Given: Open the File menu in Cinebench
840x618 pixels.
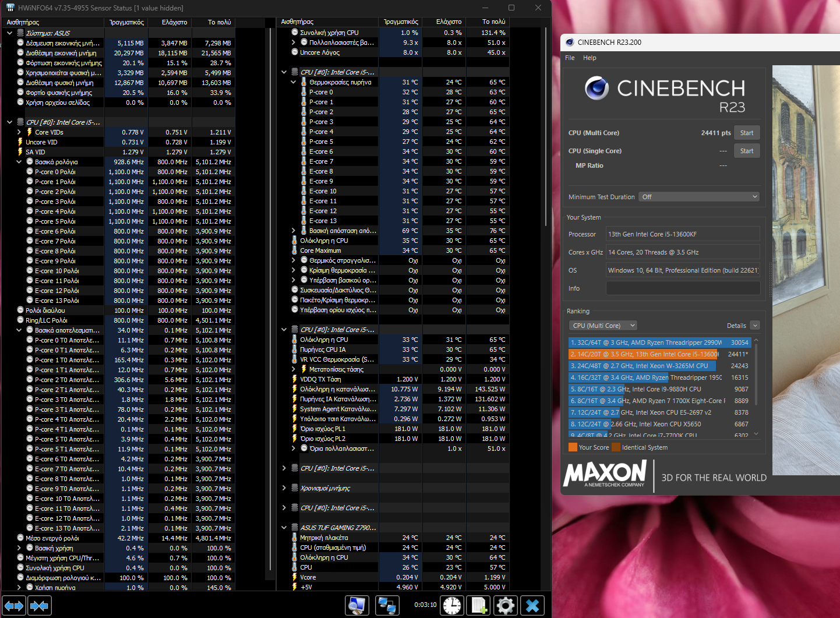Looking at the screenshot, I should (x=570, y=58).
